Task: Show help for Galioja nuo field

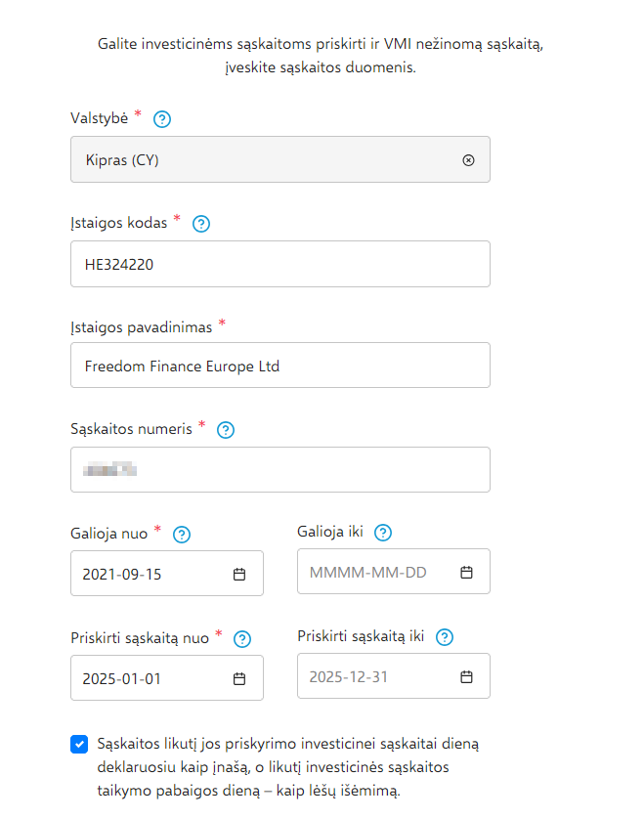Action: (x=181, y=535)
